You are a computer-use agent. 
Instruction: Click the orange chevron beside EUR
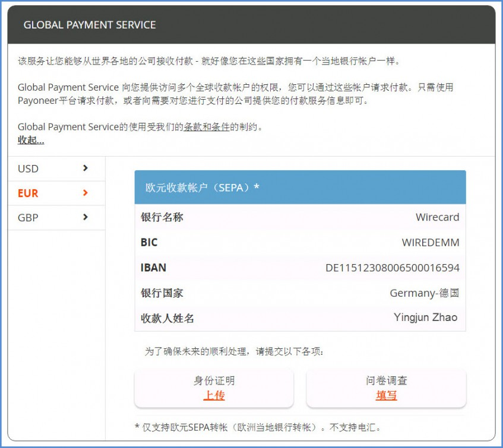[86, 193]
